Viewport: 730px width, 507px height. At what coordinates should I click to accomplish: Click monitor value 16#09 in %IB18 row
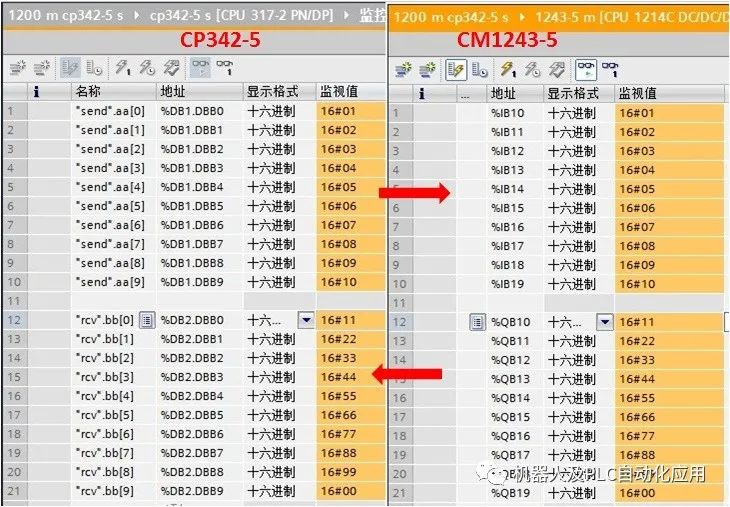[x=669, y=265]
